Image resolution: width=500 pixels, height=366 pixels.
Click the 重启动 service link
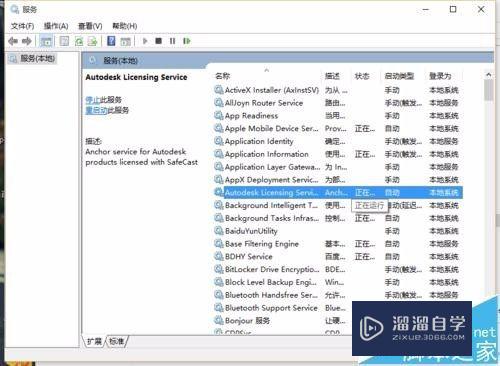pyautogui.click(x=96, y=110)
